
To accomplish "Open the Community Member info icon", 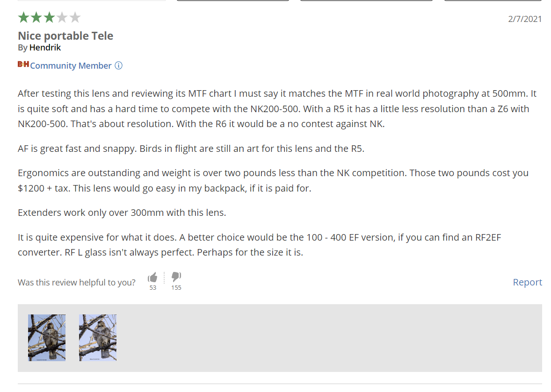I will pos(119,65).
